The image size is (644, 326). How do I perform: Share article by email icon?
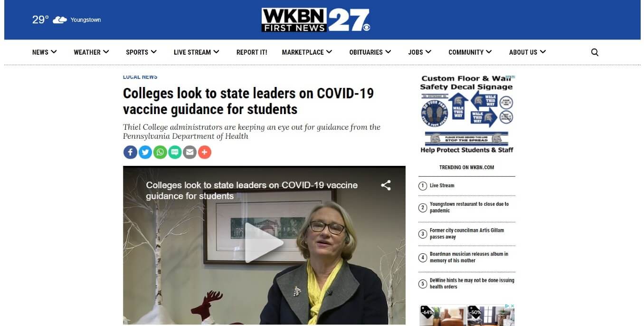coord(189,152)
